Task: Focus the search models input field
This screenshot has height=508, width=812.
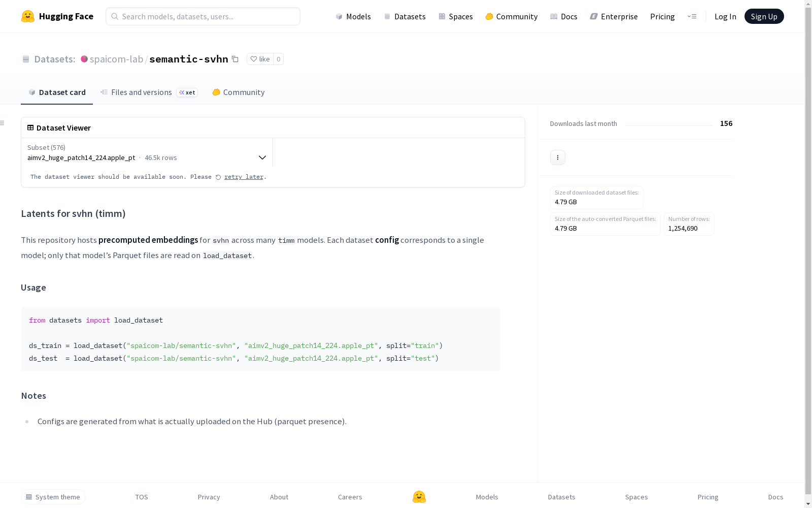Action: 203,16
